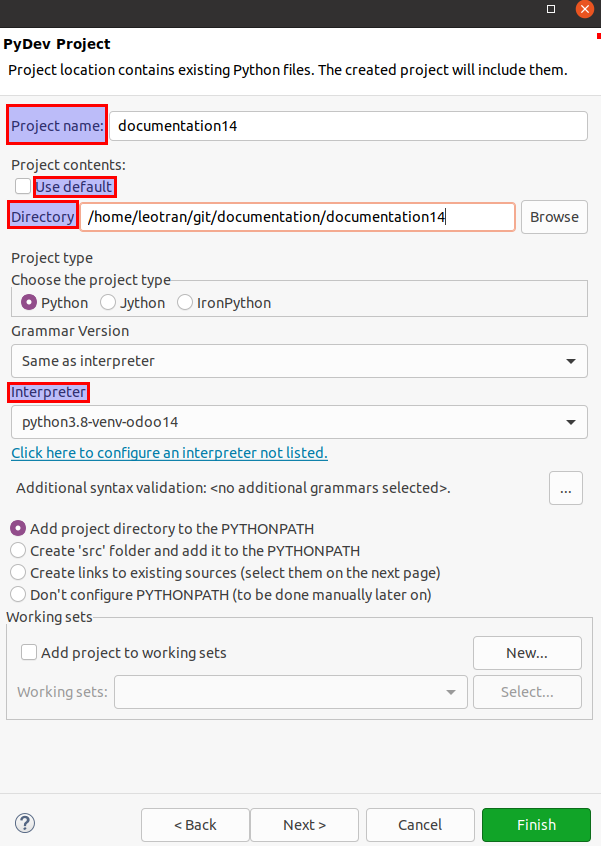The image size is (601, 846).
Task: Maximize the PyDev Project dialog window
Action: 551,8
